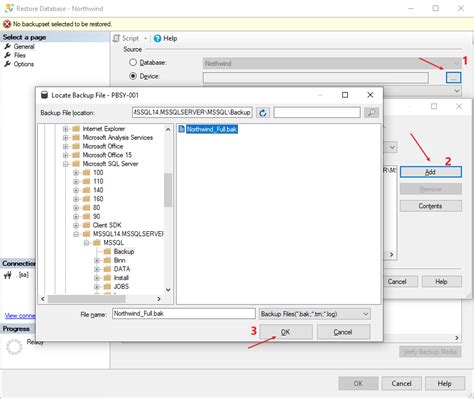Viewport: 474px width, 399px height.
Task: Expand the Binn folder node
Action: coord(97,260)
